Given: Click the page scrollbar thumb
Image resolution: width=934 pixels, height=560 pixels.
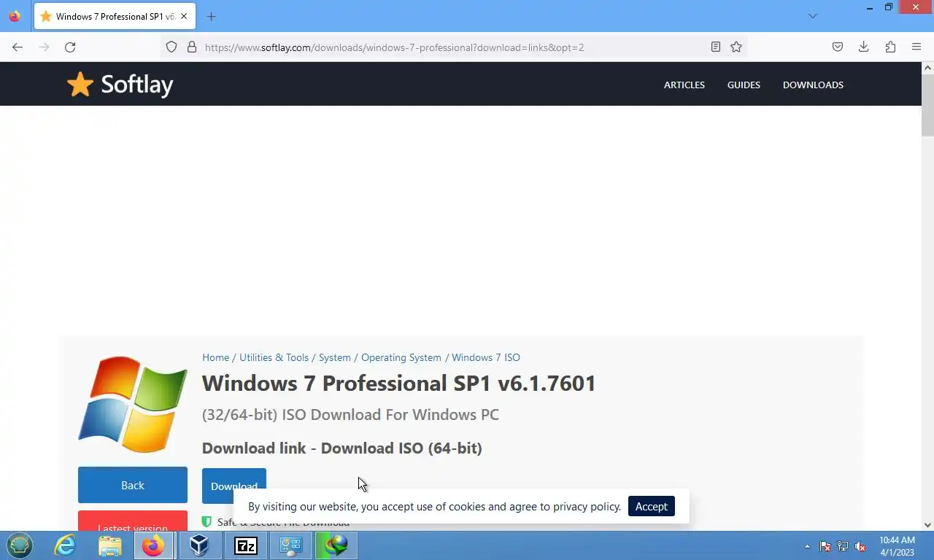Looking at the screenshot, I should click(927, 104).
